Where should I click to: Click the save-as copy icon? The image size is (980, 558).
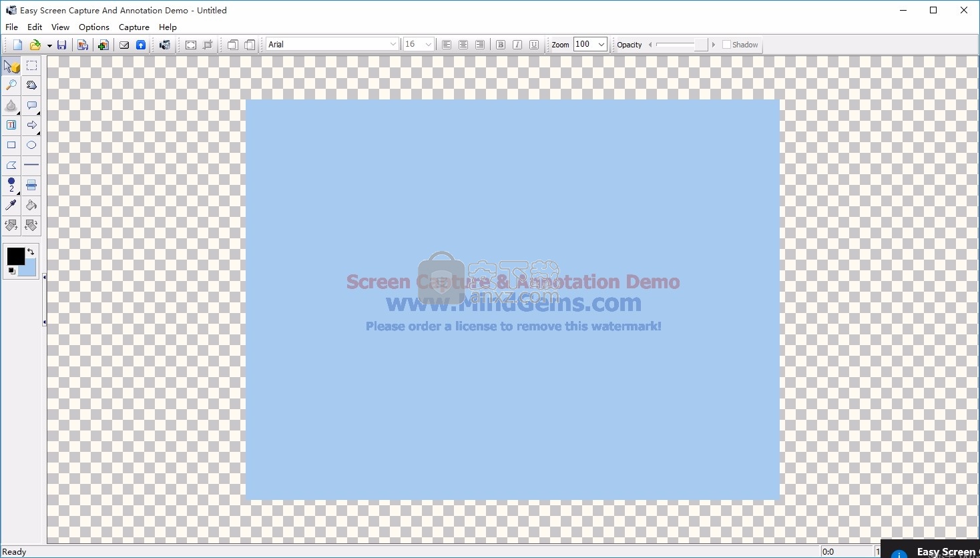click(83, 45)
